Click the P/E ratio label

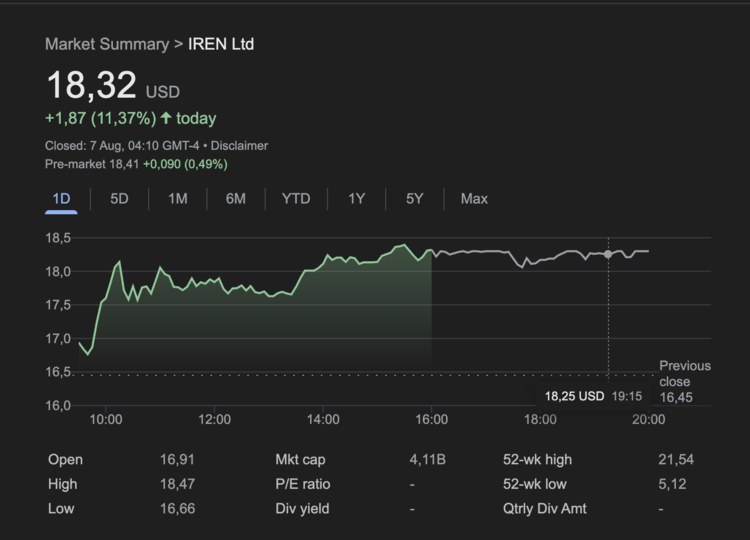[x=303, y=484]
